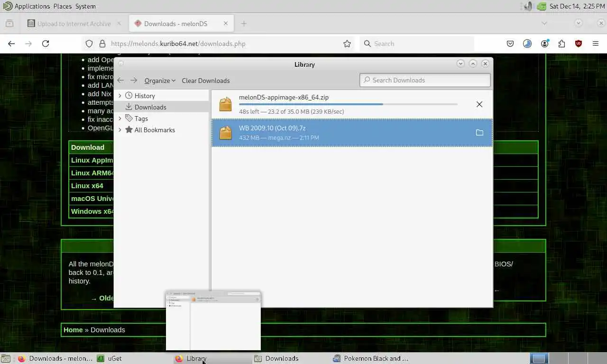This screenshot has height=364, width=607.
Task: Open the Organize dropdown menu
Action: [x=160, y=81]
